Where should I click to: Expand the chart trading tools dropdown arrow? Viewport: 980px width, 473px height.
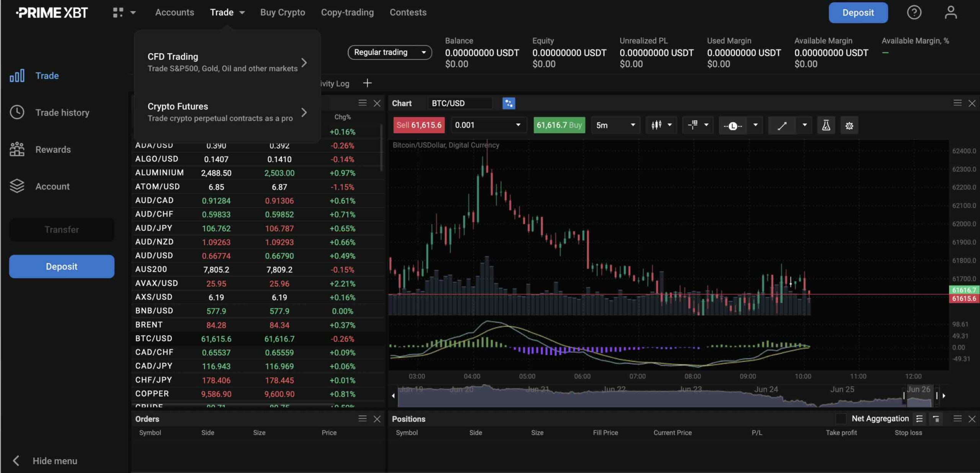pyautogui.click(x=706, y=125)
